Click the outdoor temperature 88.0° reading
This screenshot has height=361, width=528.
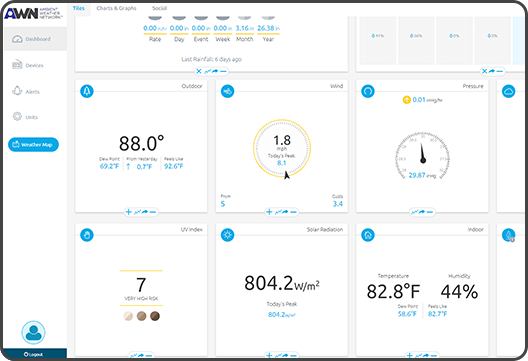point(141,143)
